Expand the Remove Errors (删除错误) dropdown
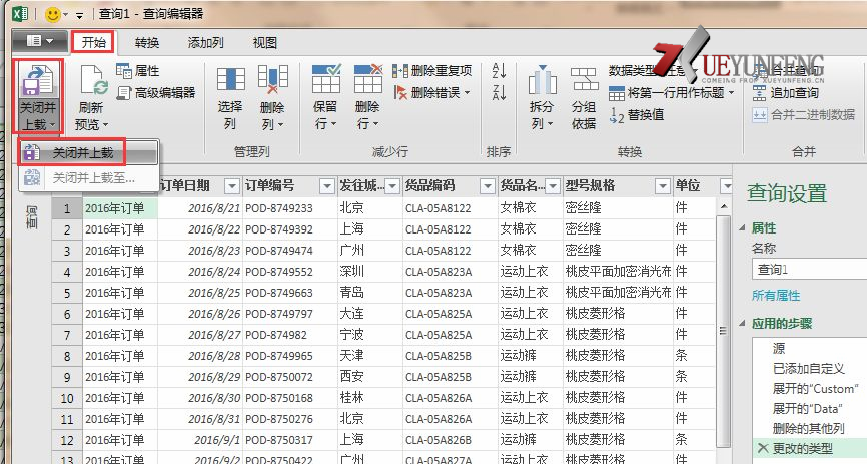867x464 pixels. (x=466, y=93)
